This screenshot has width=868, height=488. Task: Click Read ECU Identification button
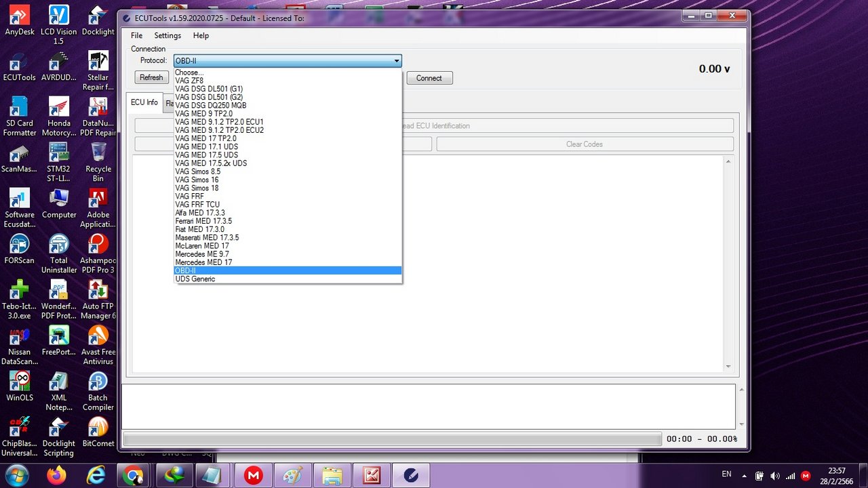pos(434,126)
